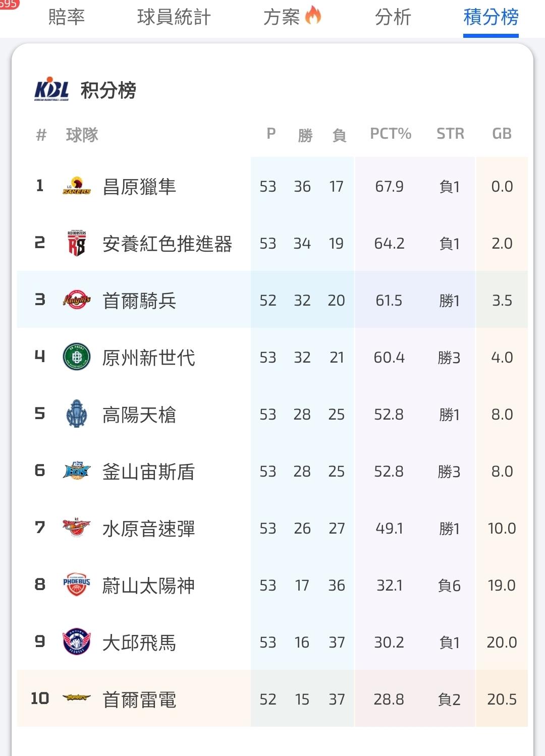Open the 首爾騎兵 team name link
Screen dimensions: 545x756
tap(139, 301)
